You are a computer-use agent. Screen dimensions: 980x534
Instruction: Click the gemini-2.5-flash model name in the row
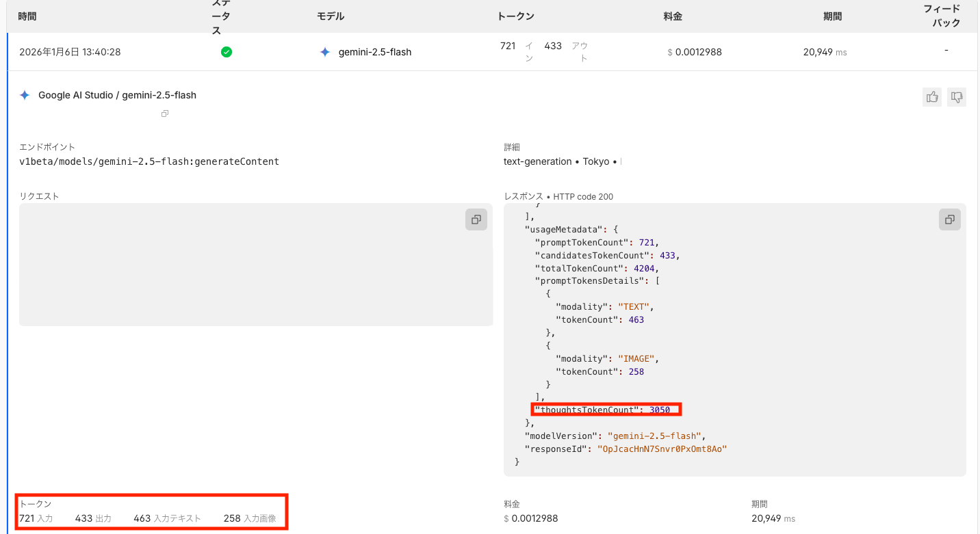click(x=375, y=52)
